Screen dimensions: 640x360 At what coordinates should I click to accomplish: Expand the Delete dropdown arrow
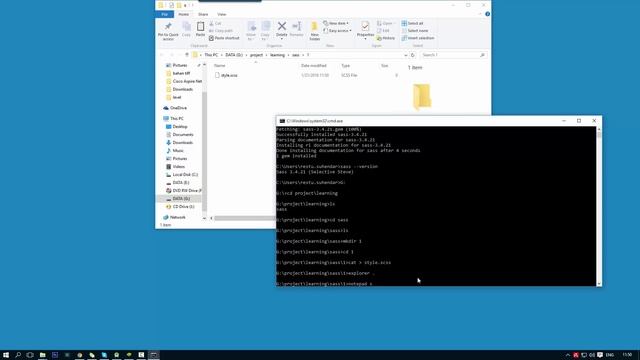[282, 39]
